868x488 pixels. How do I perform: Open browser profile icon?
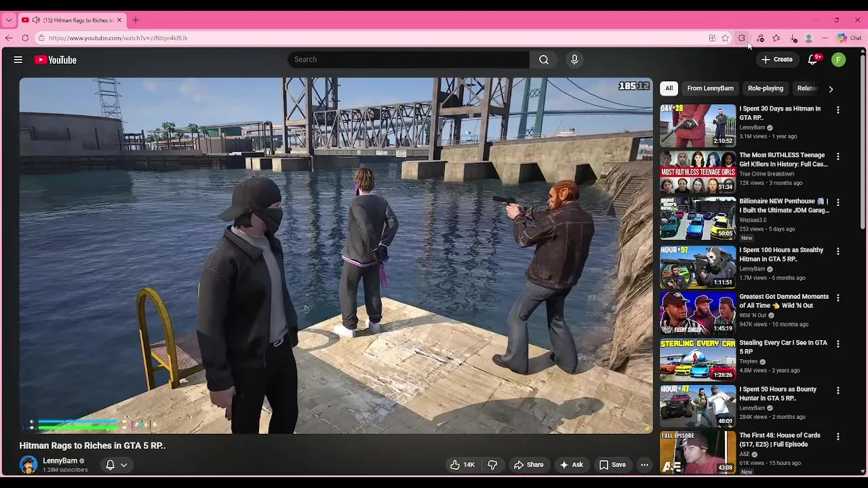809,38
